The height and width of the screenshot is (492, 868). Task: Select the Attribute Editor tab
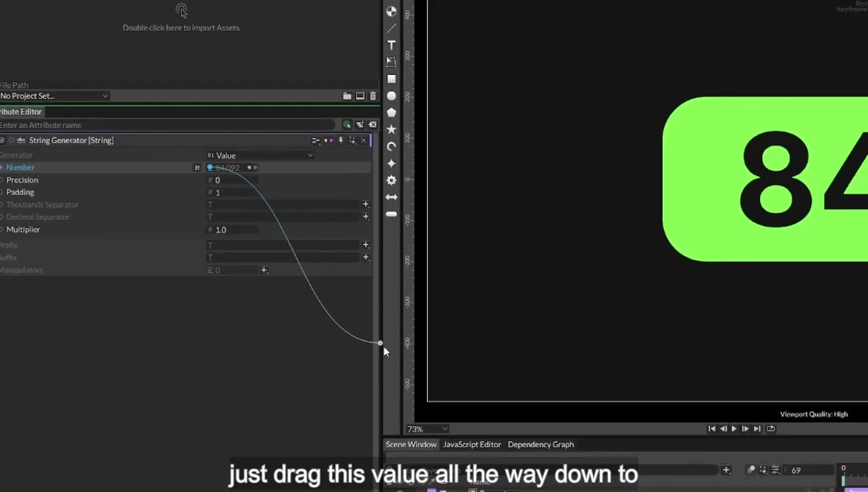pos(21,112)
